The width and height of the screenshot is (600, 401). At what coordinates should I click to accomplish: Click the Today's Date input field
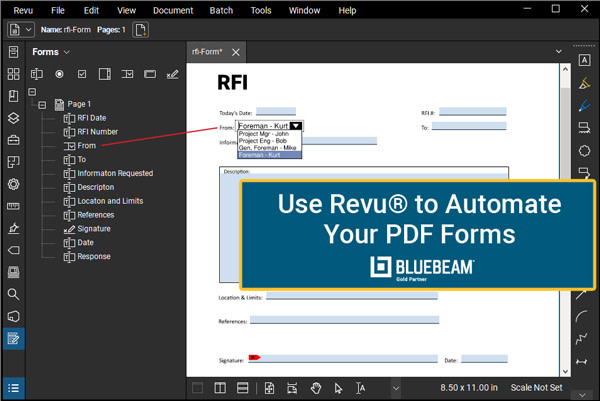[276, 111]
